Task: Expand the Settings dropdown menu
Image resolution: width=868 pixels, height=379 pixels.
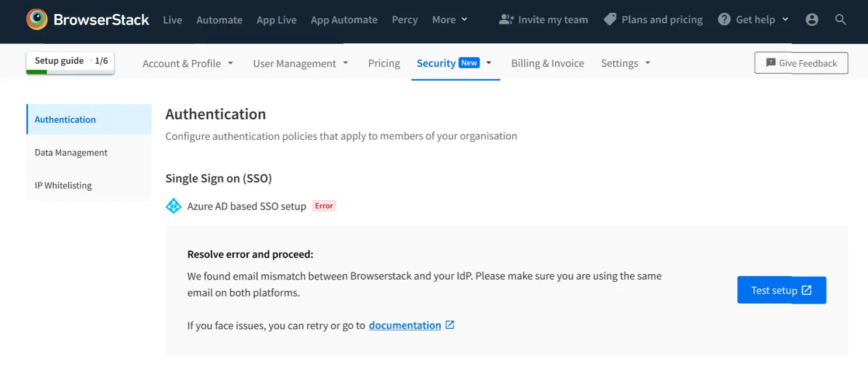Action: 625,63
